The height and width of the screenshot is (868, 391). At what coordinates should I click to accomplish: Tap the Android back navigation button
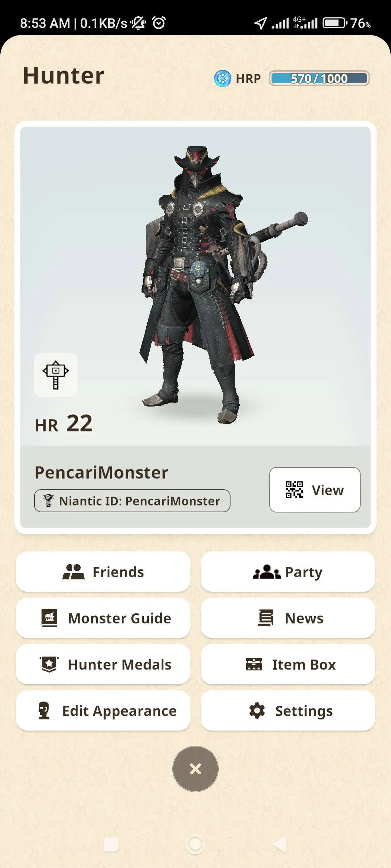click(x=279, y=845)
